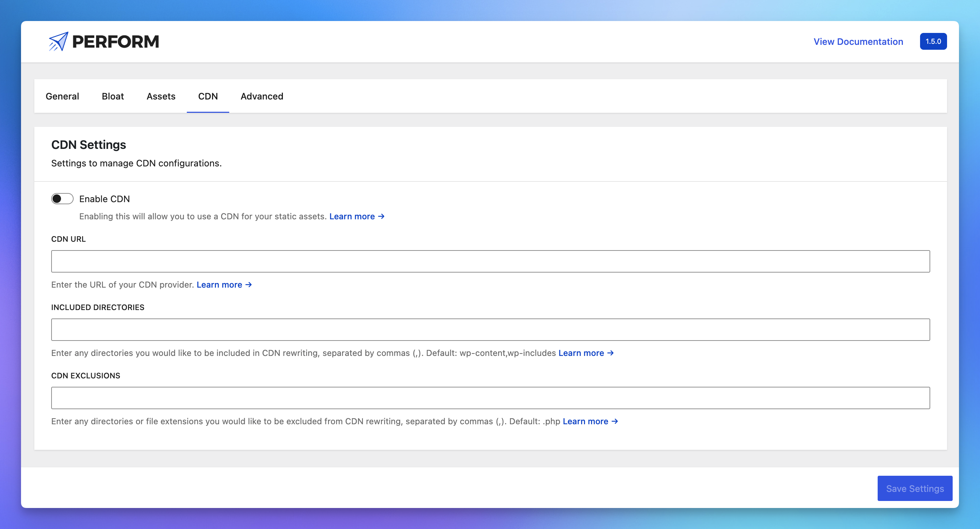The width and height of the screenshot is (980, 529).
Task: Open Learn more link under Enable CDN
Action: click(x=352, y=217)
